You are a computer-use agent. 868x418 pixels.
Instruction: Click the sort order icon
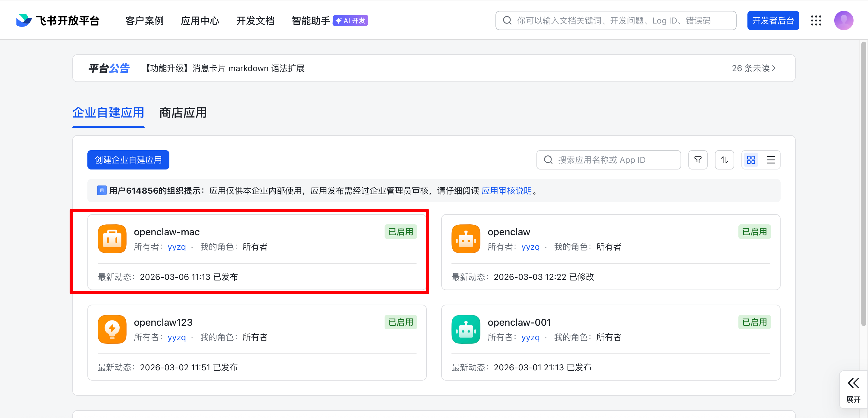click(x=724, y=160)
